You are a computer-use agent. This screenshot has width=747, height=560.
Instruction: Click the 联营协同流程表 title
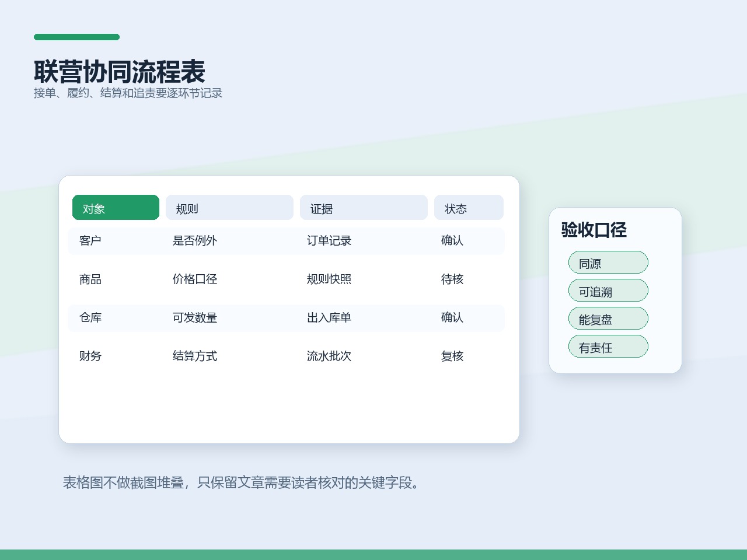pos(120,72)
